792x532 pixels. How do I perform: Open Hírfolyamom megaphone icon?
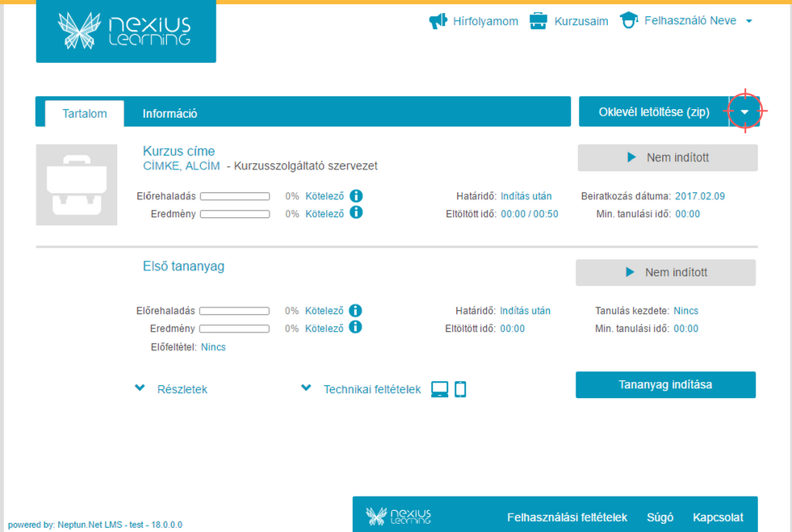pos(438,21)
